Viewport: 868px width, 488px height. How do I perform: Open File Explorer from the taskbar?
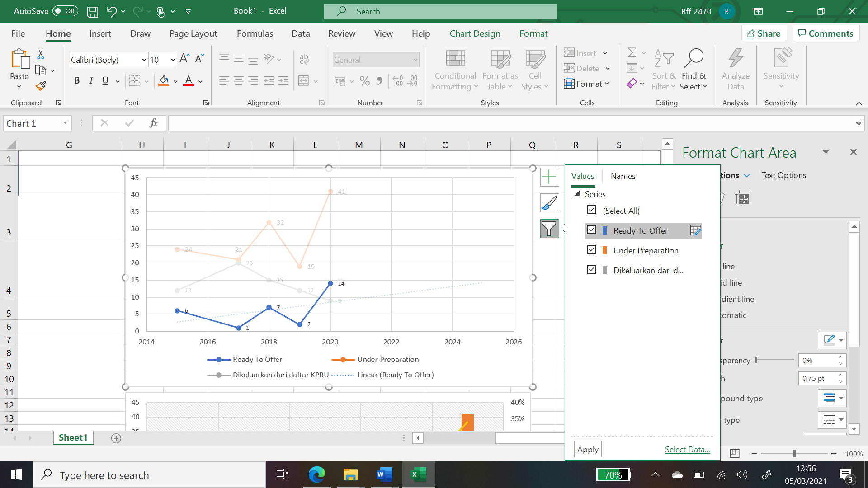(x=350, y=474)
